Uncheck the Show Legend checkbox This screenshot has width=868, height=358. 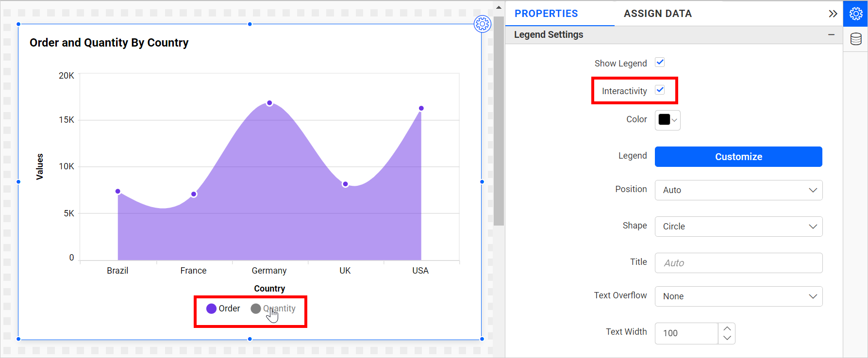pos(660,63)
